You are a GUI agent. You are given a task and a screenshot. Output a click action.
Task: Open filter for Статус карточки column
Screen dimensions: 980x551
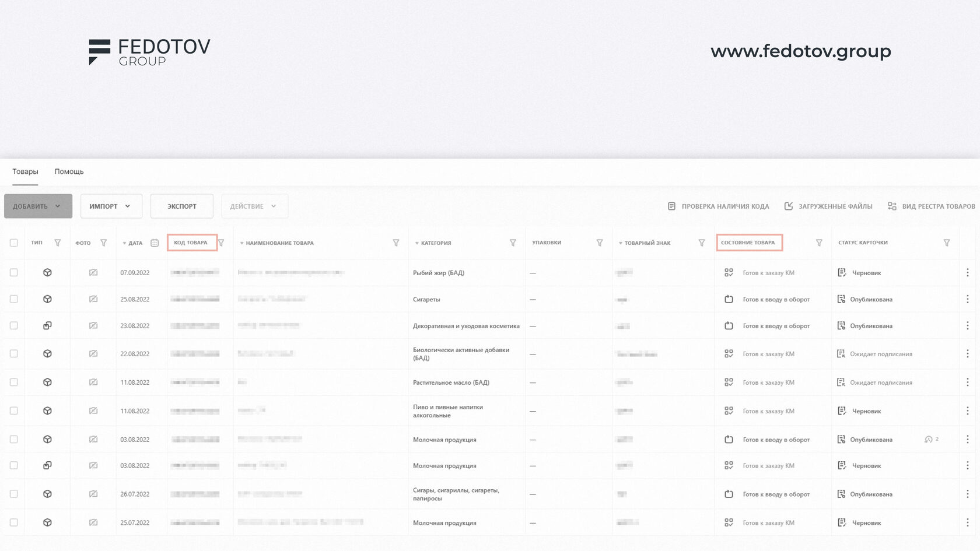[947, 243]
